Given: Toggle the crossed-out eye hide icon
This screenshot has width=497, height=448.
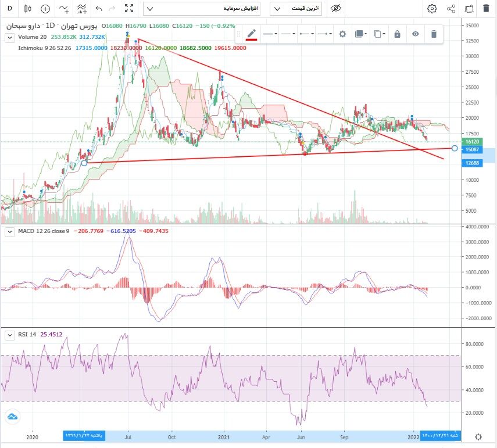Looking at the screenshot, I should (x=335, y=9).
